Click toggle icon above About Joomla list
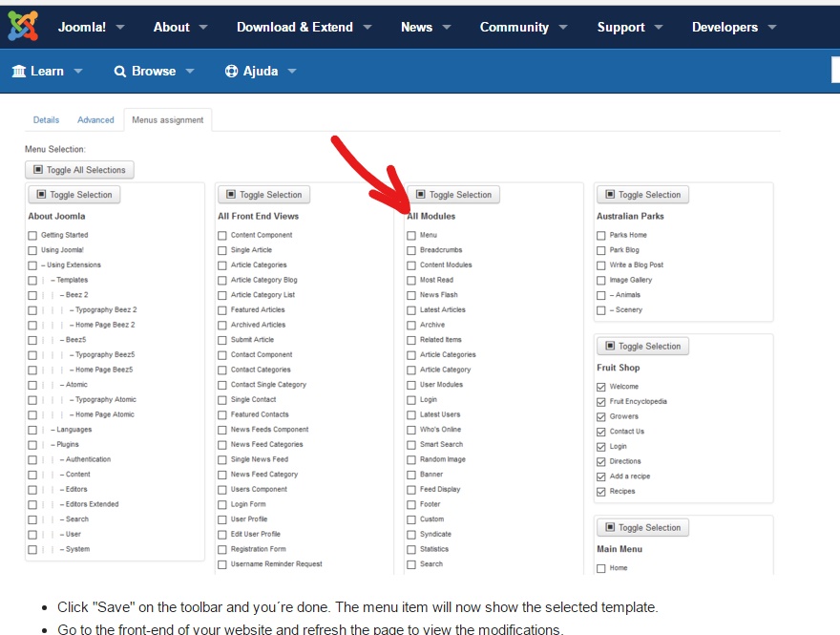840x635 pixels. (x=41, y=194)
